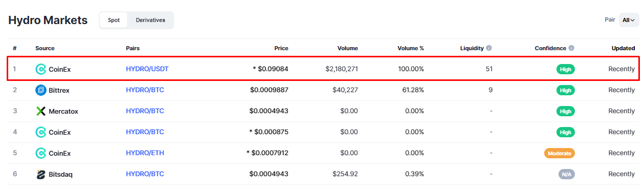Click the Moderate confidence badge

click(560, 153)
